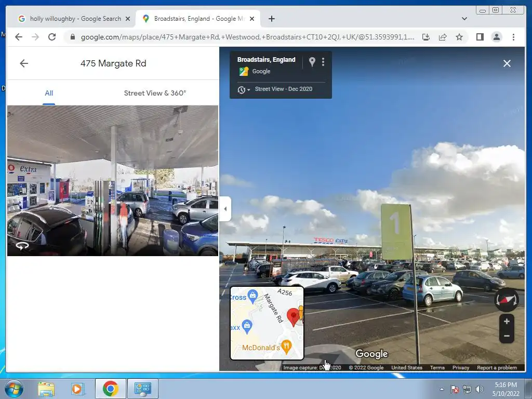Select the All photos tab
The height and width of the screenshot is (399, 532).
tap(49, 93)
